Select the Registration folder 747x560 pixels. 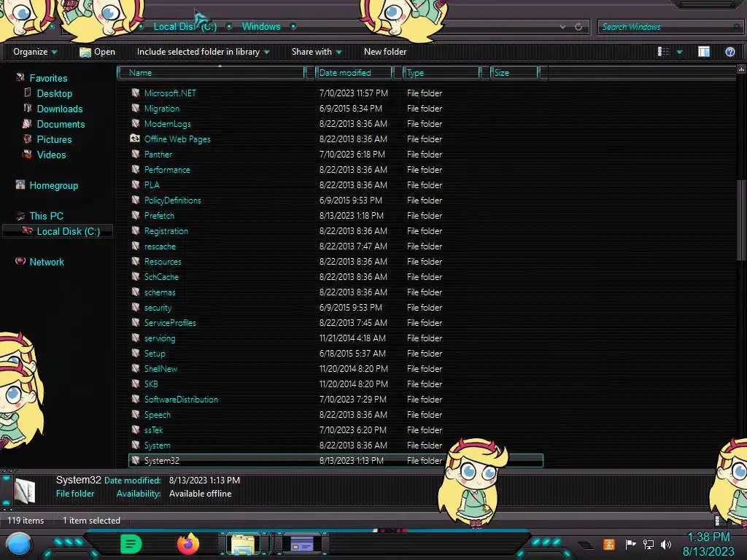click(166, 231)
